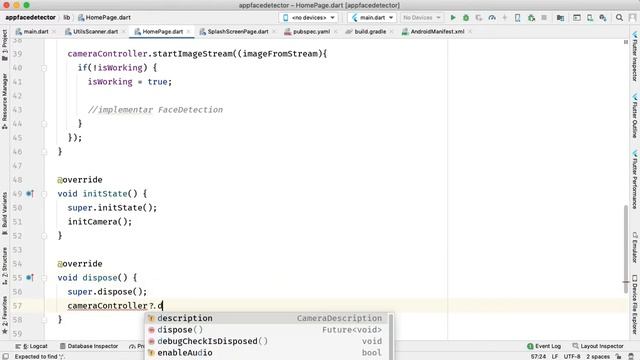The height and width of the screenshot is (360, 640).
Task: Open Search Everywhere magnifier icon
Action: 619,18
